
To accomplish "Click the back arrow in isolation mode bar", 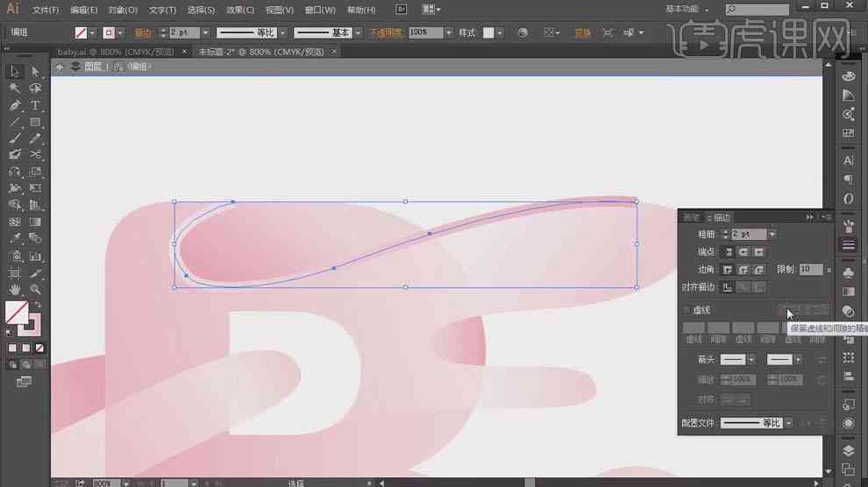I will coord(60,67).
